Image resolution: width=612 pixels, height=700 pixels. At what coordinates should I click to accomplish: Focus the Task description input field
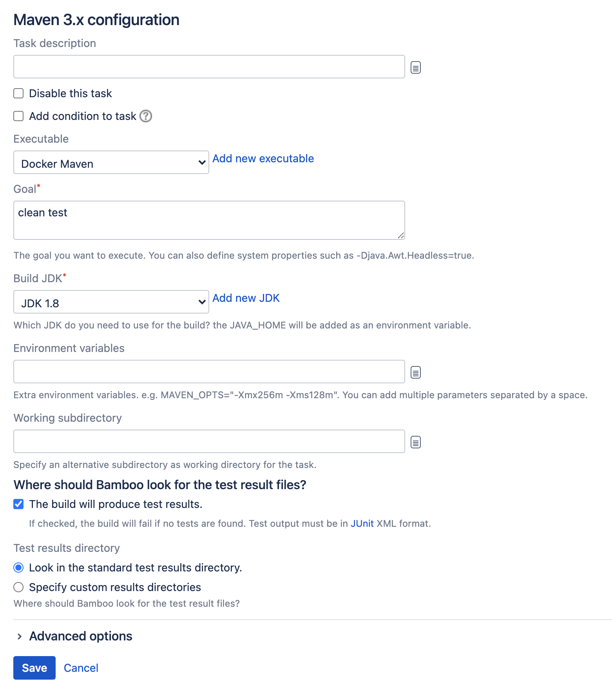click(209, 67)
